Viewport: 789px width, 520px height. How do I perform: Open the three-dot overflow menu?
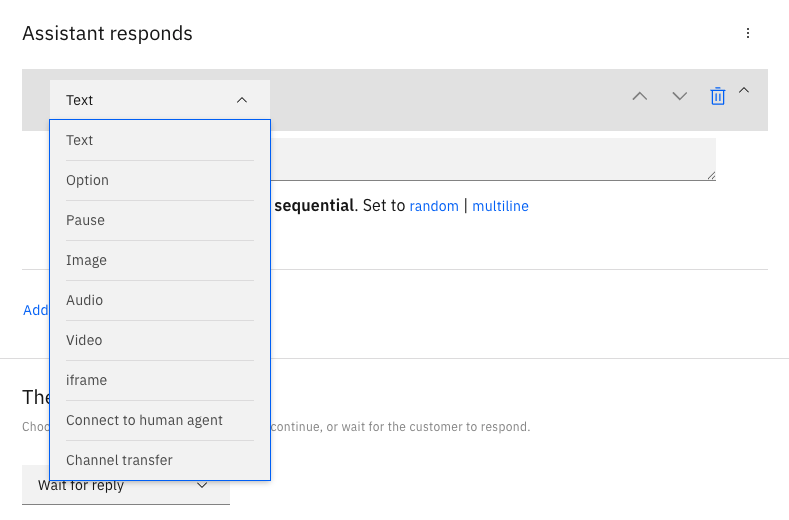coord(748,33)
